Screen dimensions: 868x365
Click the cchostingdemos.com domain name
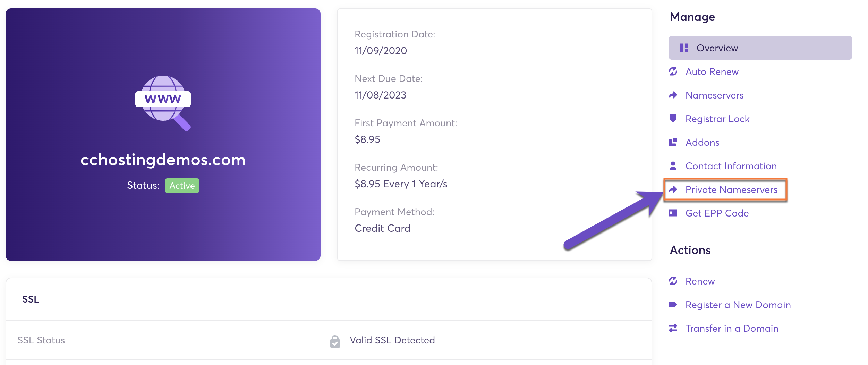click(163, 160)
